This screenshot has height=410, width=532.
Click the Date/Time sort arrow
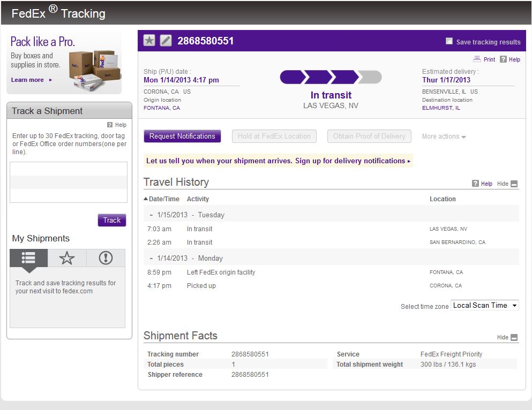[x=145, y=199]
